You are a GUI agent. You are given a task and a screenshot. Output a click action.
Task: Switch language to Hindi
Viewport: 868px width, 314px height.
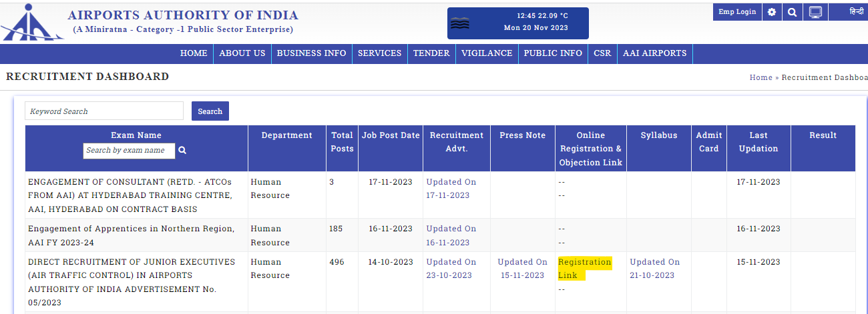(857, 12)
